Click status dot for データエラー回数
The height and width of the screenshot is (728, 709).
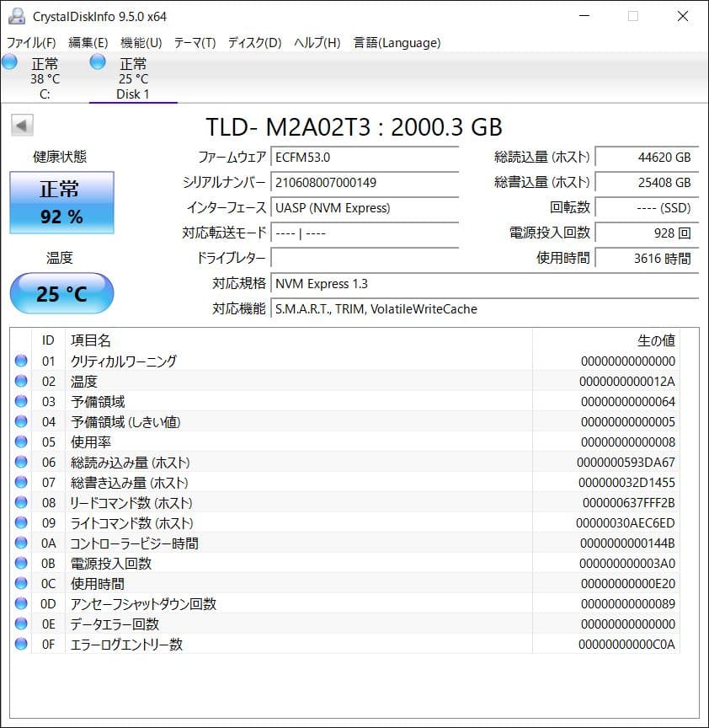coord(19,624)
